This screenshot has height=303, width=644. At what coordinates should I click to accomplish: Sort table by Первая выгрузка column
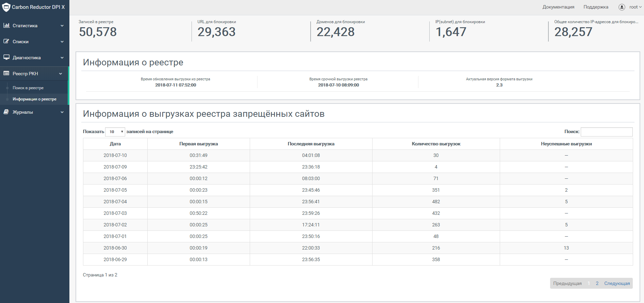(199, 144)
